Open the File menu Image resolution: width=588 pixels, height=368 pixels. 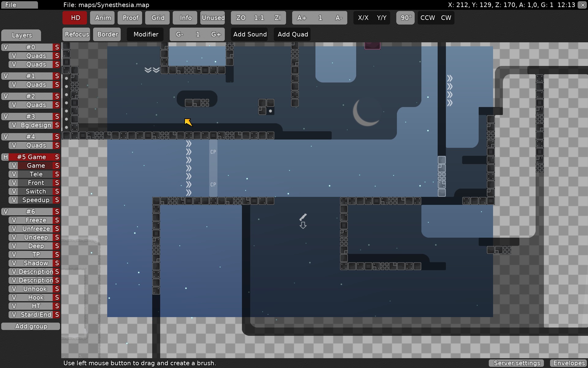pos(19,5)
